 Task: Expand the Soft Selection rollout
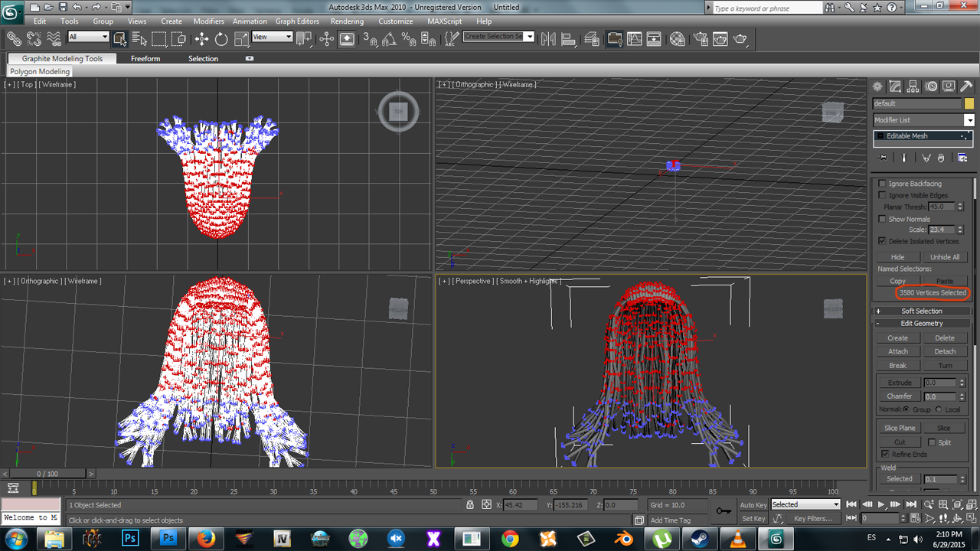pos(922,311)
